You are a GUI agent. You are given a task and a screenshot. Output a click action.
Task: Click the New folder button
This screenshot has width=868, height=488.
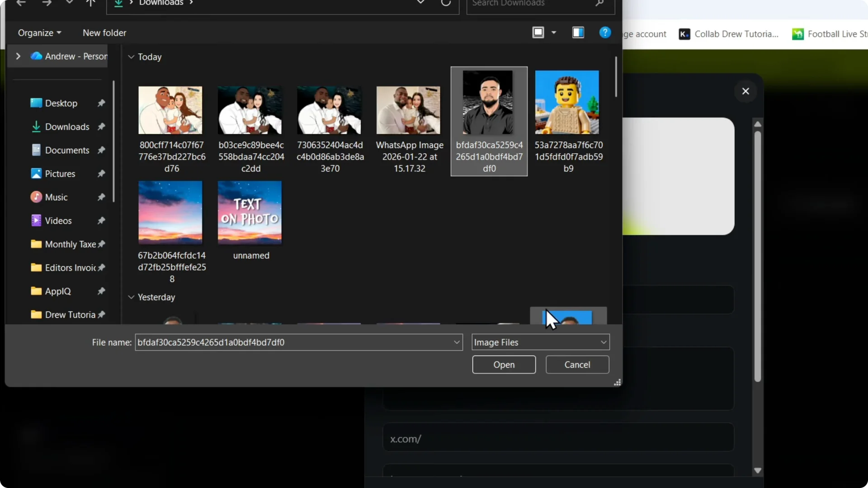104,32
